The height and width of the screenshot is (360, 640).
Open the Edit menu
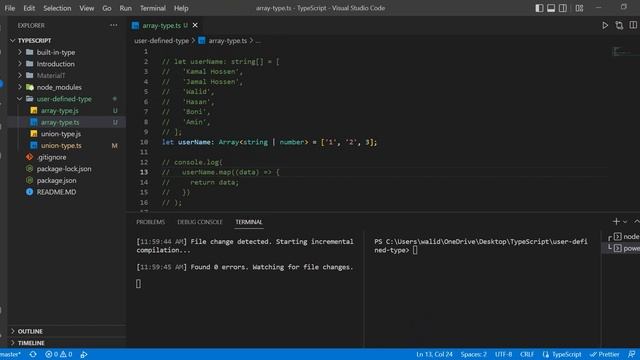point(29,8)
